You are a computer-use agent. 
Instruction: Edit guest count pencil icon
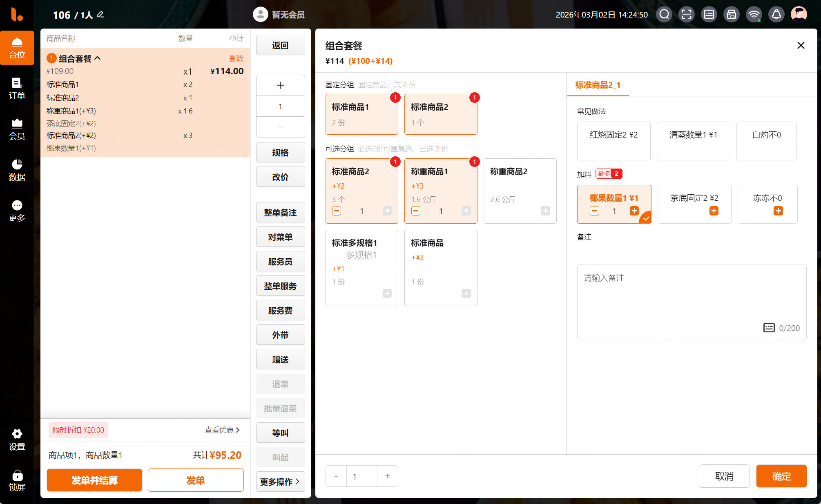(x=100, y=15)
